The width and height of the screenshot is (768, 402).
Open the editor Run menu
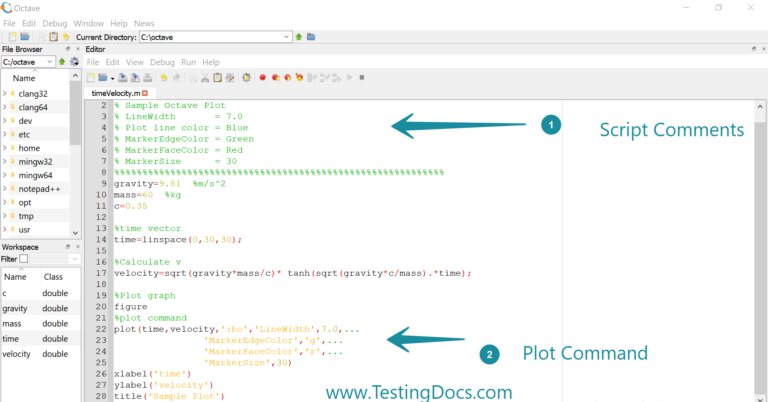click(x=187, y=62)
